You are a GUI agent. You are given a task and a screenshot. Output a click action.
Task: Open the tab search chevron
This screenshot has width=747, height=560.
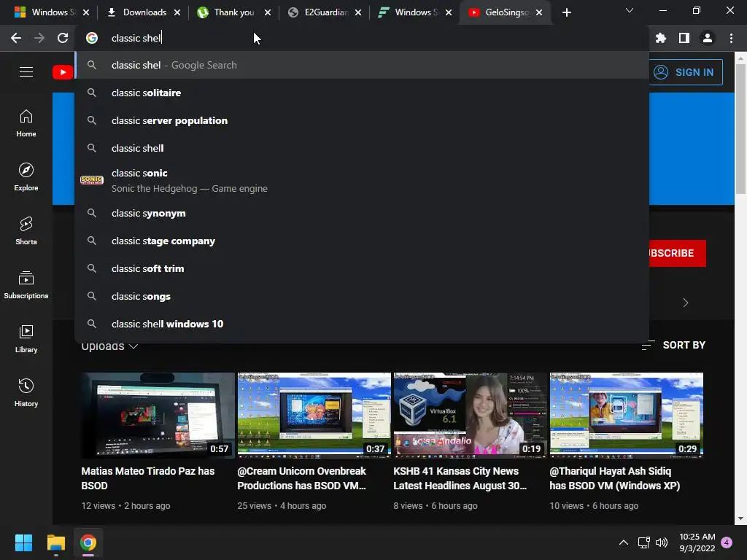(x=630, y=10)
